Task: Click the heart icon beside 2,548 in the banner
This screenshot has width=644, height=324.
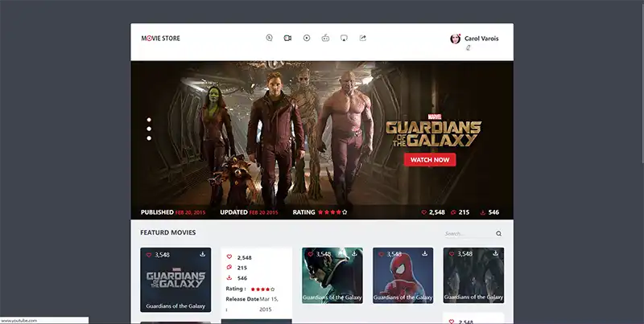Action: pyautogui.click(x=424, y=212)
